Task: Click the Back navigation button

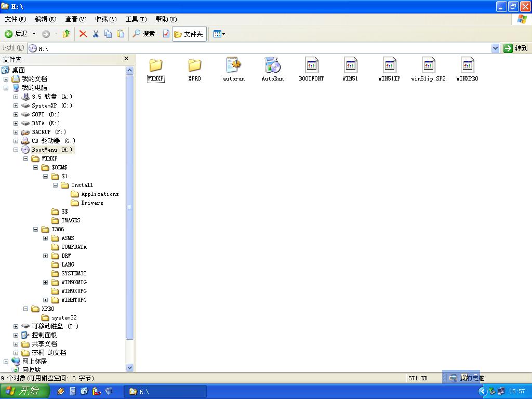Action: coord(16,34)
